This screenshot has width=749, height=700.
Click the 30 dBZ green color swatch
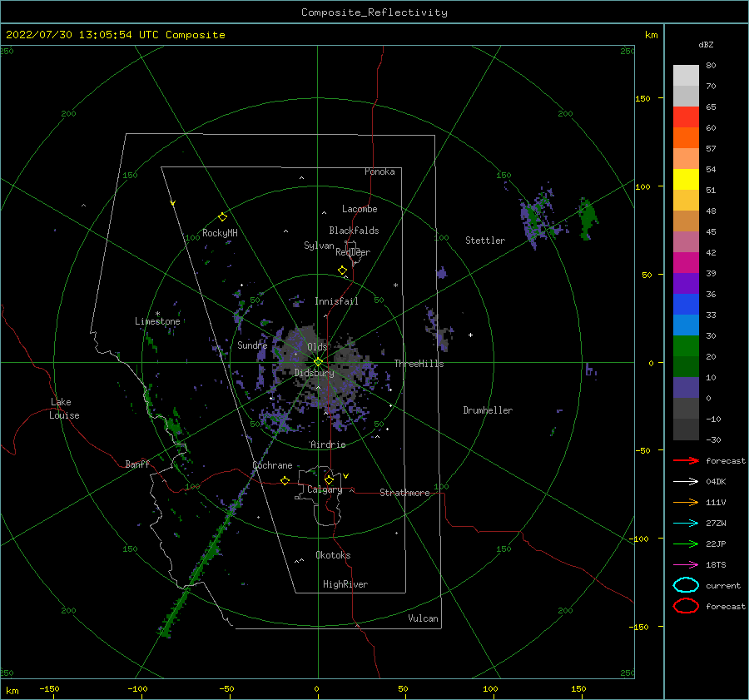pyautogui.click(x=686, y=345)
